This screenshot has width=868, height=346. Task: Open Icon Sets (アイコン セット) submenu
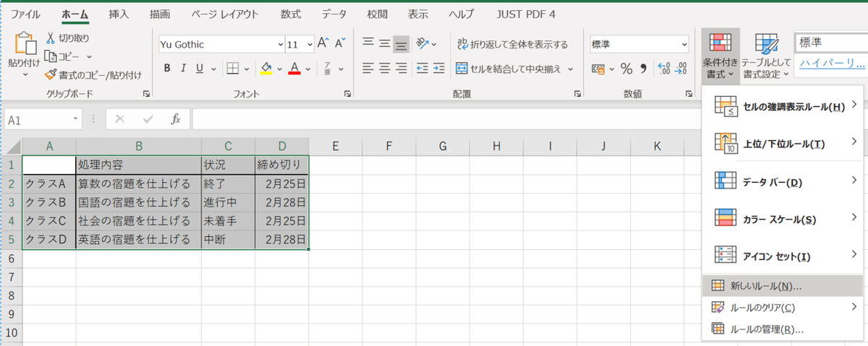783,256
